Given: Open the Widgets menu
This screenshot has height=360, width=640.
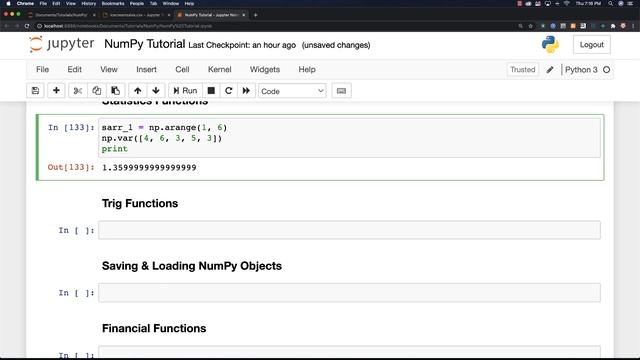Looking at the screenshot, I should [x=265, y=69].
